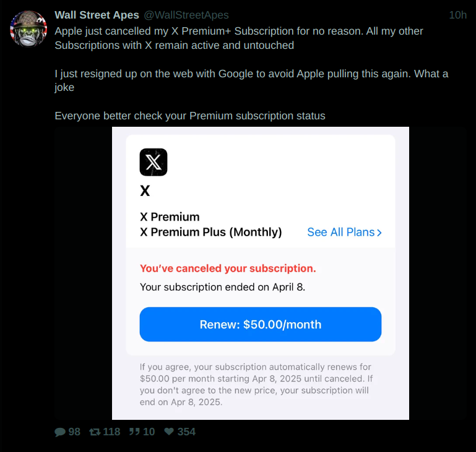Click the 10 quotes count
476x452 pixels.
point(149,432)
